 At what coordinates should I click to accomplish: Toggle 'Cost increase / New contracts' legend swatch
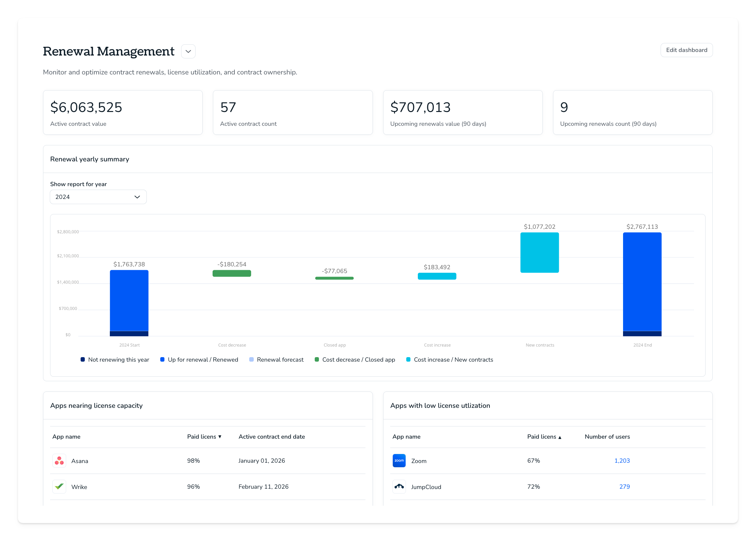pos(408,359)
